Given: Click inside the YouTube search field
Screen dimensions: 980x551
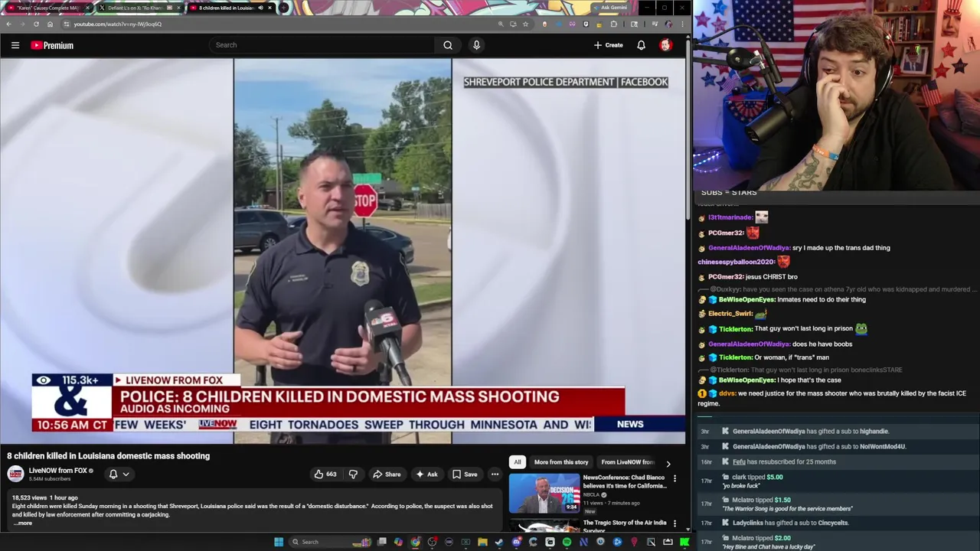Looking at the screenshot, I should point(322,45).
